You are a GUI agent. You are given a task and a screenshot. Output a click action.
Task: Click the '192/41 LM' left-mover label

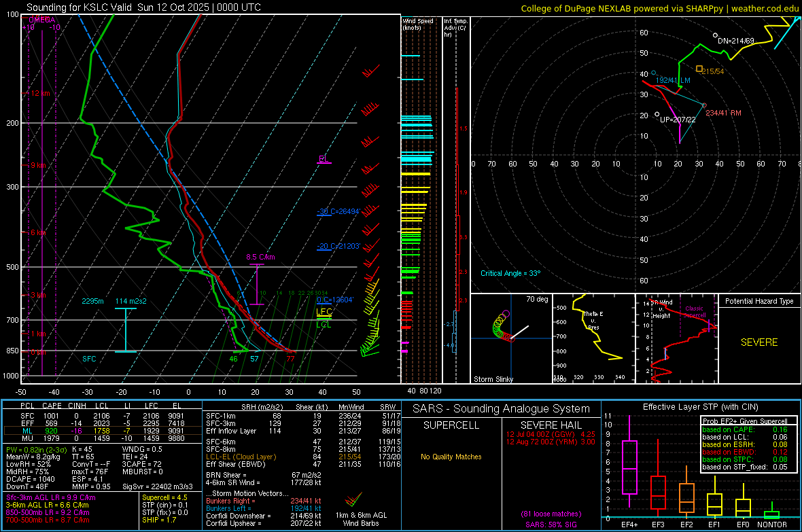click(x=673, y=80)
